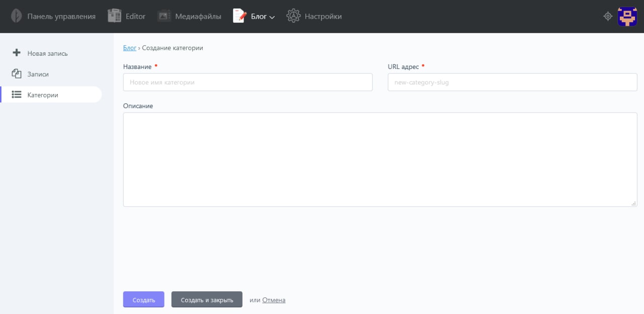Click the Отмена link
Image resolution: width=644 pixels, height=314 pixels.
click(x=274, y=300)
